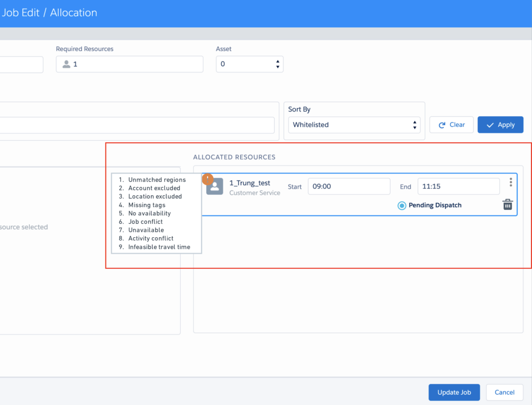Screen dimensions: 532x405
Task: Click the Allocated Resources heading
Action: pyautogui.click(x=234, y=157)
